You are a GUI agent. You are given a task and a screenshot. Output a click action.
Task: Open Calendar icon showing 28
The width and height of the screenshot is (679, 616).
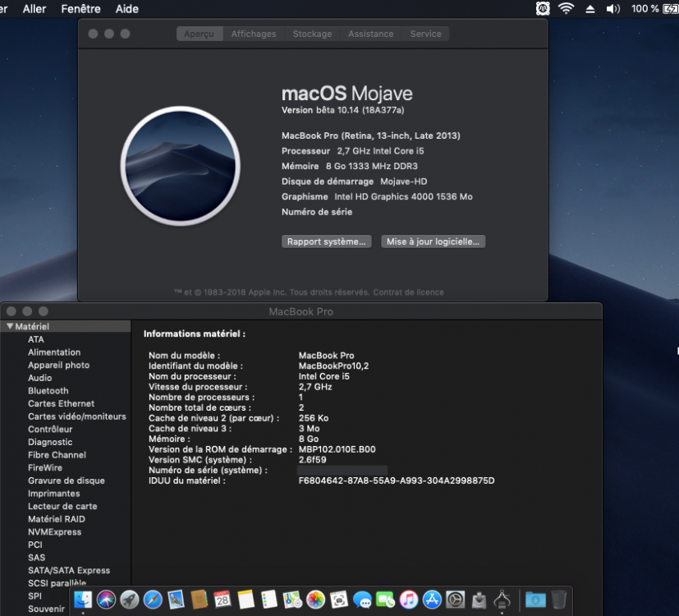(223, 600)
